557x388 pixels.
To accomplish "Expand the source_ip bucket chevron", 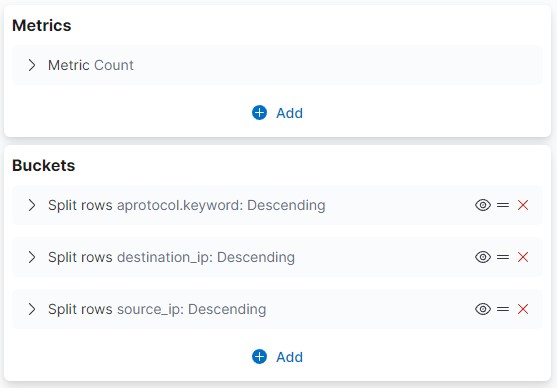I will [32, 309].
